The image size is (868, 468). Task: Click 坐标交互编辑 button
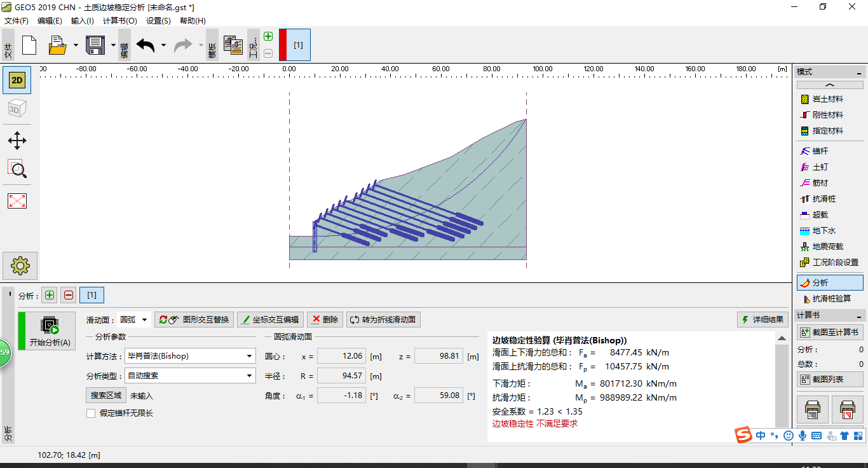[270, 320]
